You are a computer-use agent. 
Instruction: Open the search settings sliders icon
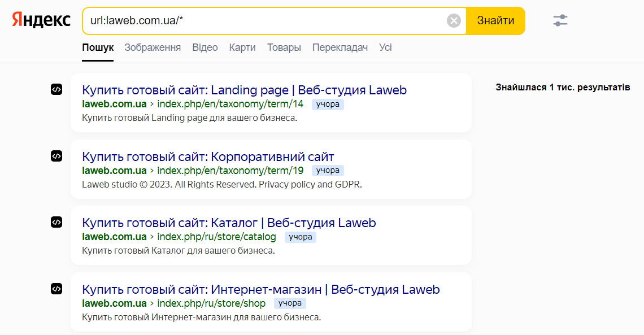tap(560, 20)
